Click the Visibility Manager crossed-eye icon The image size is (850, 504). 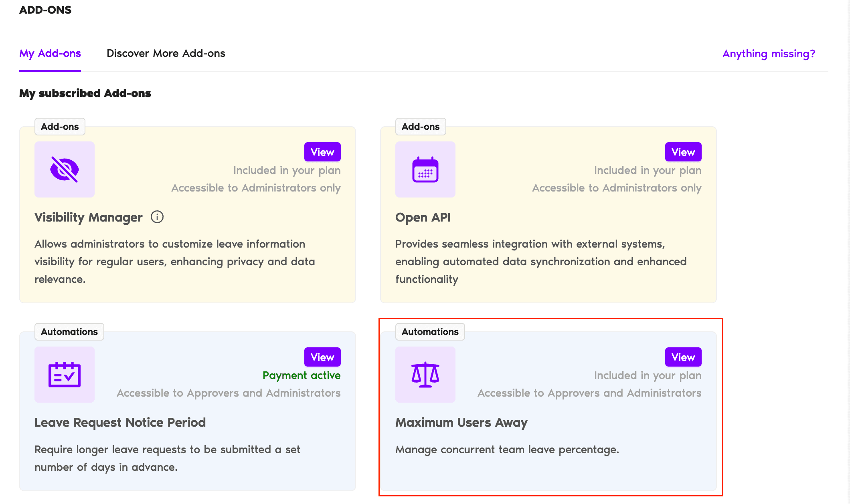[64, 169]
